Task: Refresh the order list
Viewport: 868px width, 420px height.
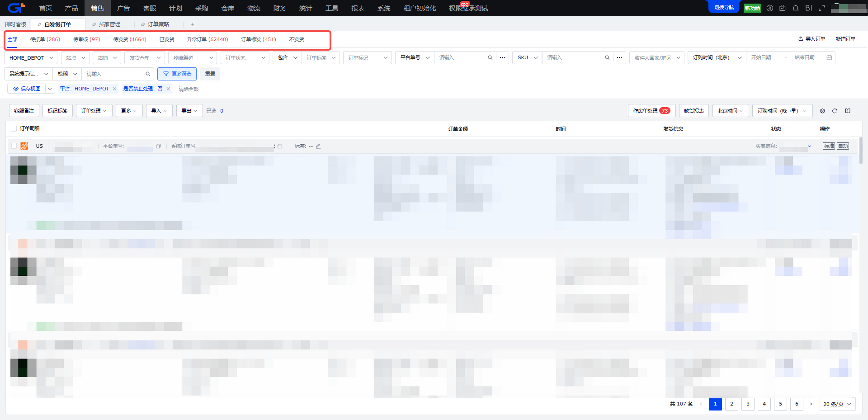Action: click(x=835, y=111)
